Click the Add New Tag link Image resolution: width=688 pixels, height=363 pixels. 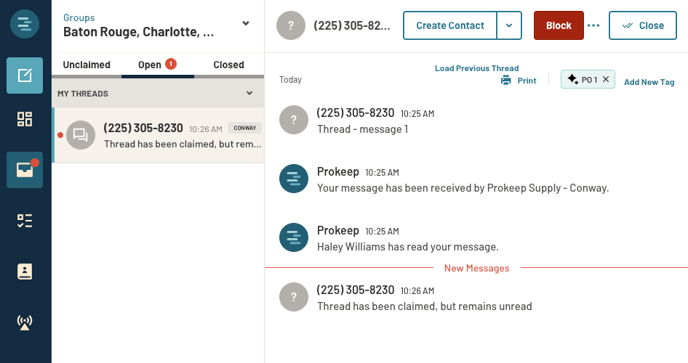(x=649, y=82)
